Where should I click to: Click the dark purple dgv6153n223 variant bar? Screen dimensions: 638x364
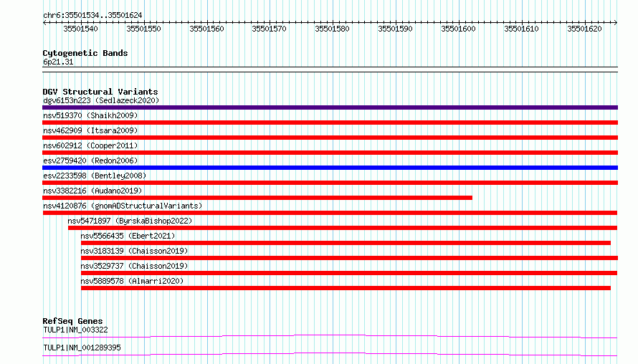pos(330,107)
